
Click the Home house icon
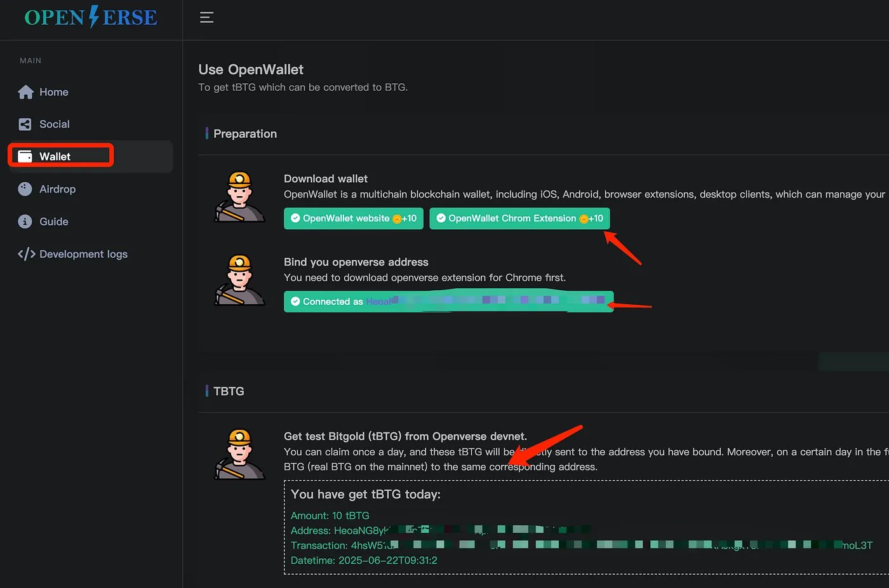[25, 92]
